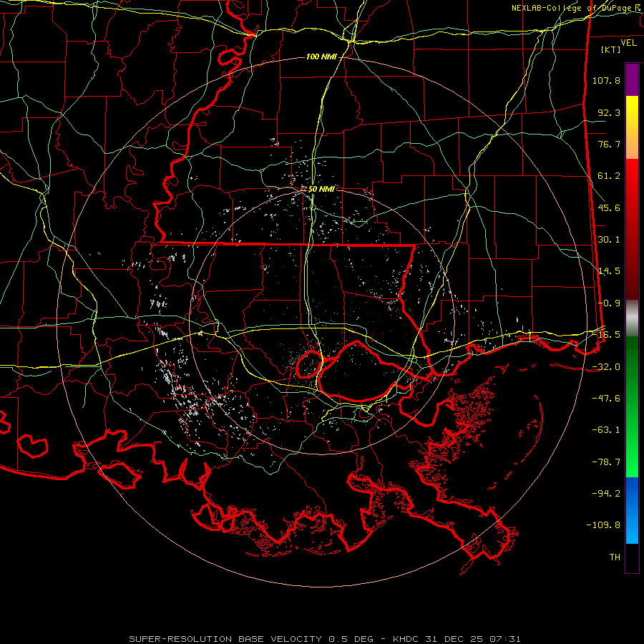Click the 76.7 legend value
Viewport: 644px width, 644px height.
pos(609,144)
